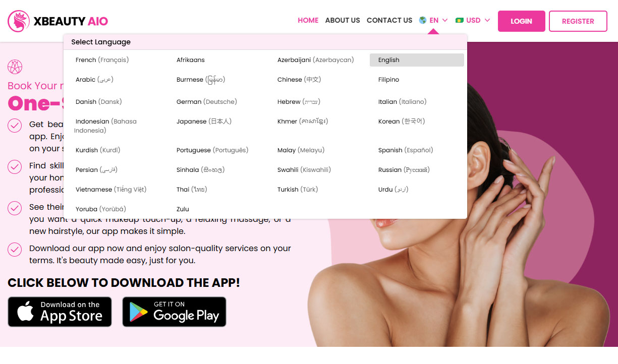Click the checkmark icon beside 'Download our app'

point(15,250)
